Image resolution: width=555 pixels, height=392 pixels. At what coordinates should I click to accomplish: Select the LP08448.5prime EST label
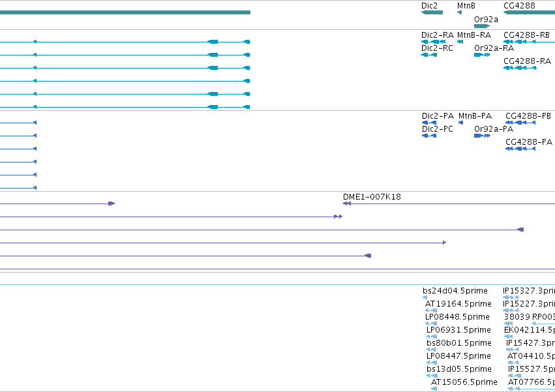(x=457, y=317)
